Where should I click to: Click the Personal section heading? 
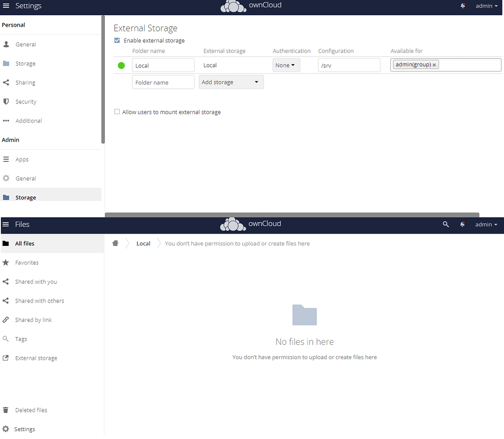[x=13, y=25]
